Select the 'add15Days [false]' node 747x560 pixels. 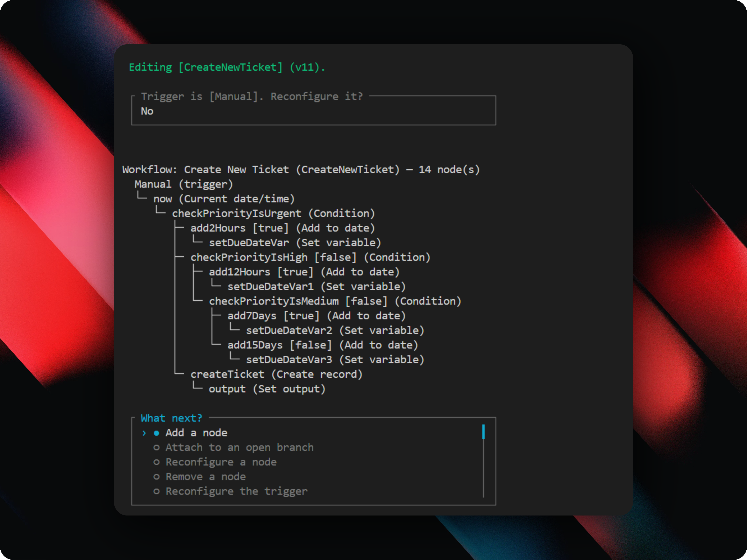[x=323, y=345]
